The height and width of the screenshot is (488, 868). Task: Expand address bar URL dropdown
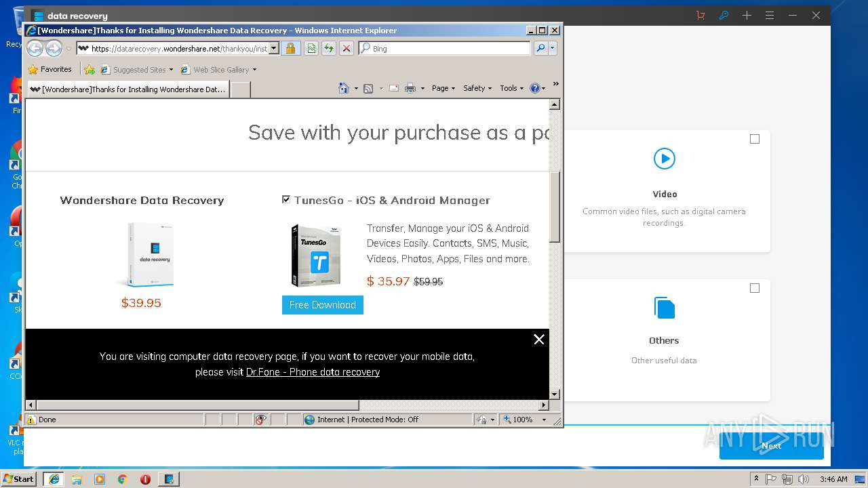click(274, 48)
